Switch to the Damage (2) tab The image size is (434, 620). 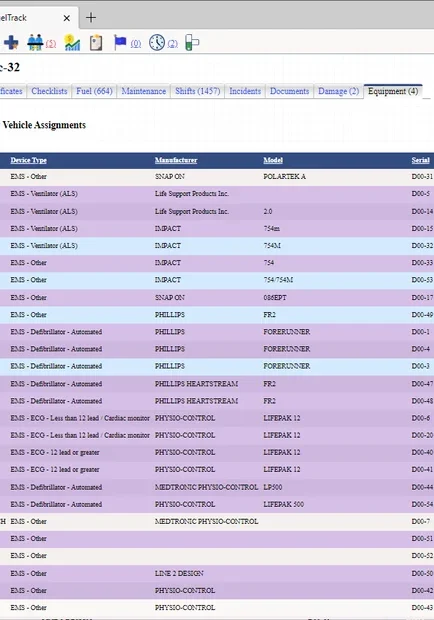coord(338,91)
